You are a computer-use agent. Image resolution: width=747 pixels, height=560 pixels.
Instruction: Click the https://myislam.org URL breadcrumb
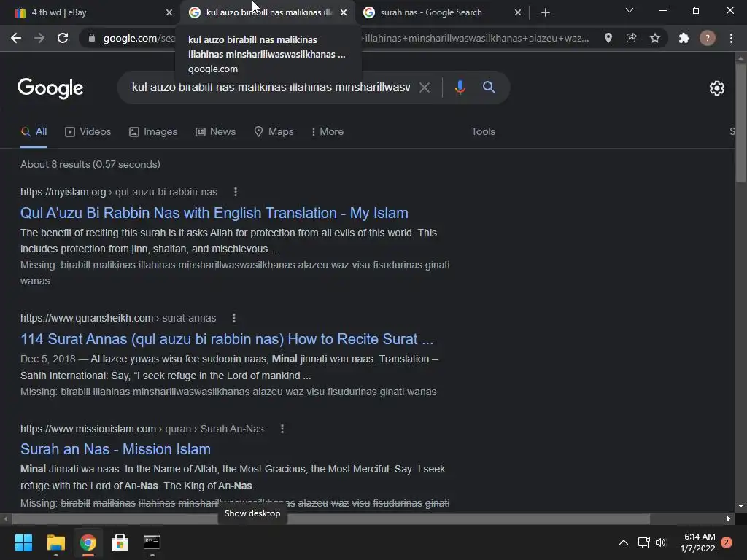(63, 192)
